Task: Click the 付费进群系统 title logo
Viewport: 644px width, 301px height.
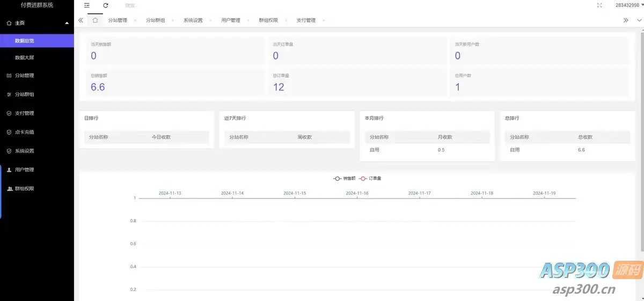Action: point(37,5)
